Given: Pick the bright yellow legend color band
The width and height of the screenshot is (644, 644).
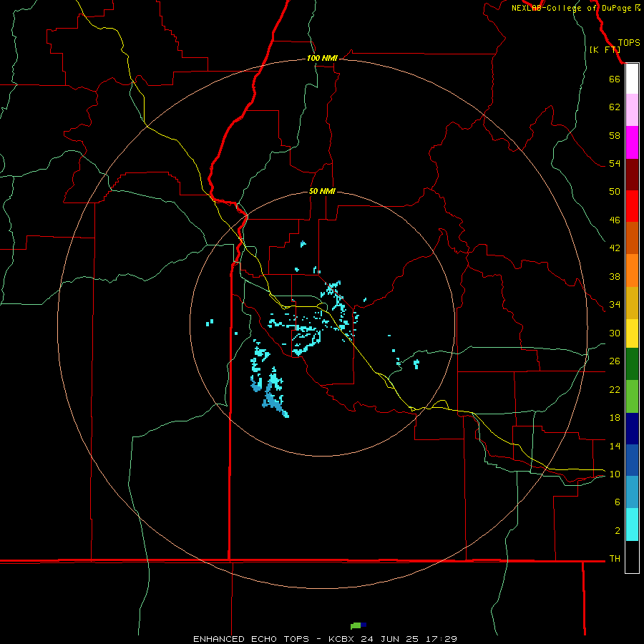Looking at the screenshot, I should point(632,333).
